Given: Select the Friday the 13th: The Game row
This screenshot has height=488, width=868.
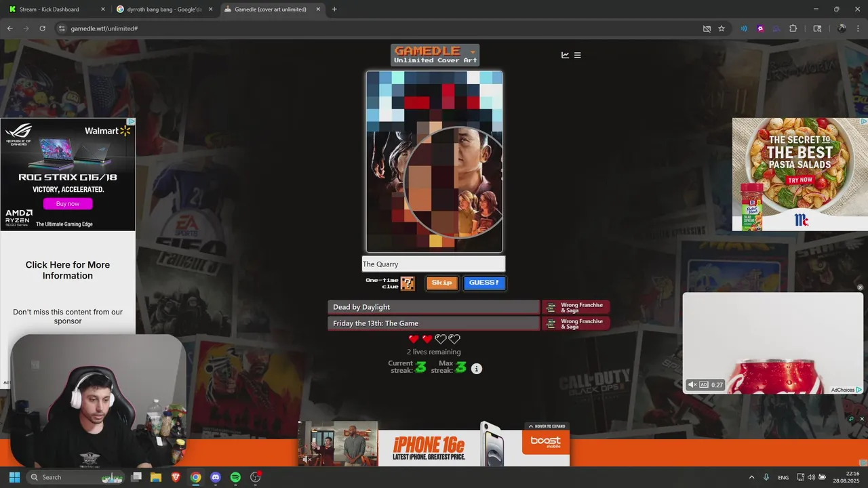Looking at the screenshot, I should pyautogui.click(x=433, y=323).
